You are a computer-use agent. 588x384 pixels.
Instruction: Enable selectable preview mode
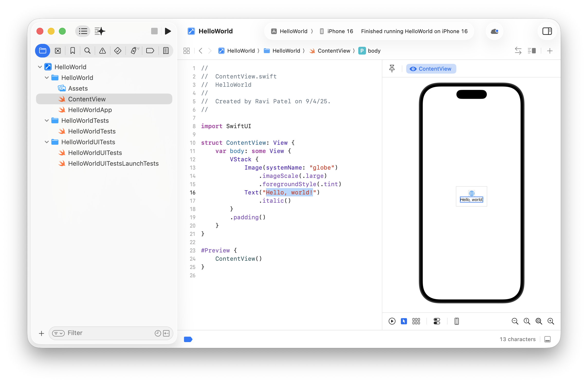click(404, 321)
